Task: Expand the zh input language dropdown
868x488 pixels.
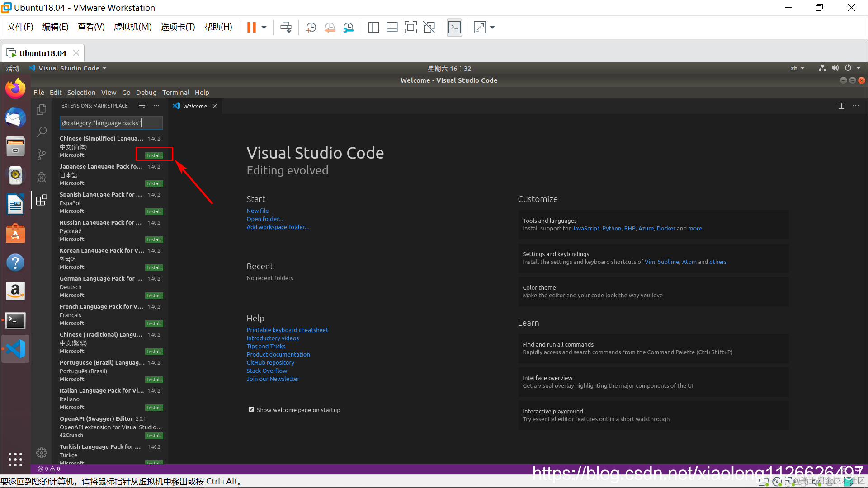Action: click(x=797, y=68)
